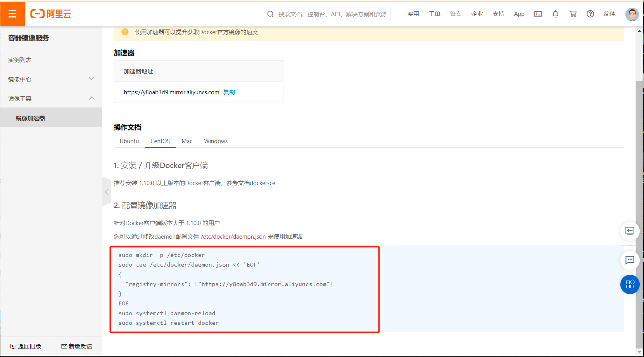Open the floating chat feedback icon
Viewport: 644px width, 357px height.
pos(630,260)
